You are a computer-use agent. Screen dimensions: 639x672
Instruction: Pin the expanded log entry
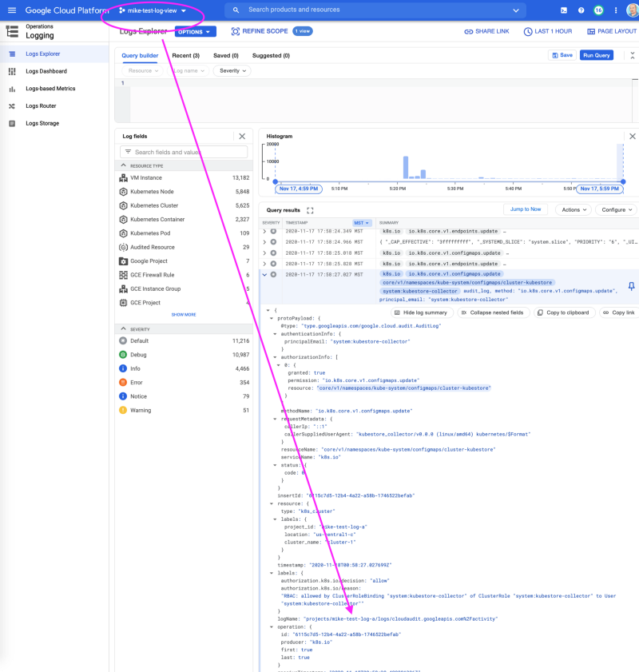click(631, 286)
